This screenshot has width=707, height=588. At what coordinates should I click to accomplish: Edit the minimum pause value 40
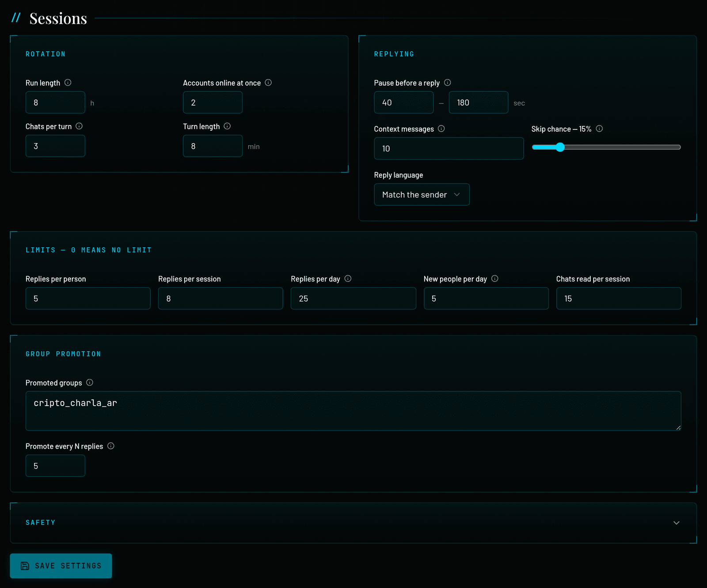coord(404,102)
